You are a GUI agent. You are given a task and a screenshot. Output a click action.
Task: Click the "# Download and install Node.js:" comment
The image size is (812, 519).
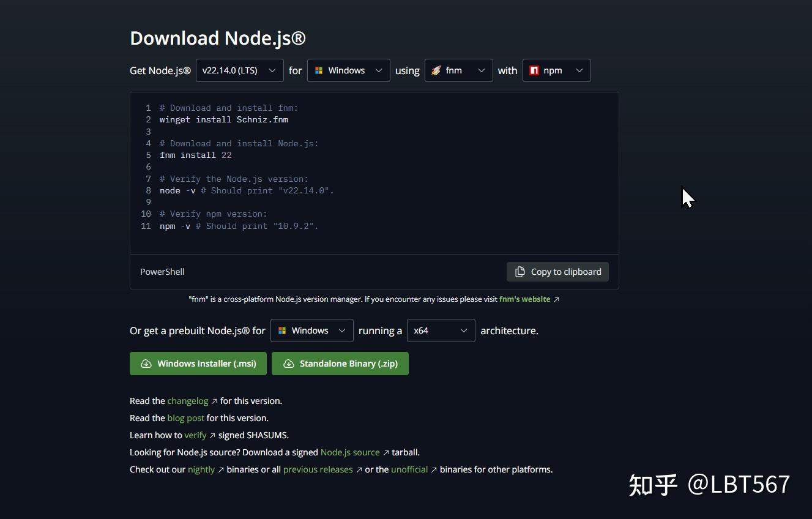(x=239, y=143)
